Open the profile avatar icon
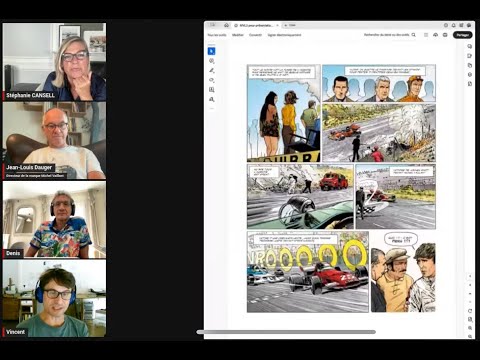This screenshot has height=360, width=480. (469, 25)
